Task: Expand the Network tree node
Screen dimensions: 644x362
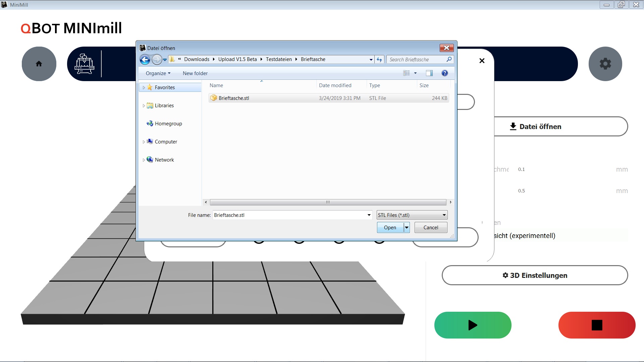Action: click(144, 160)
